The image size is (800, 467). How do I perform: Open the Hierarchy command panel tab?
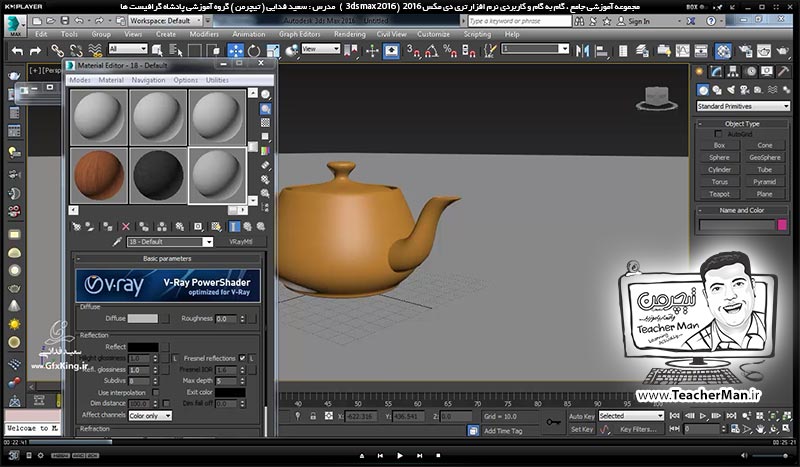733,71
